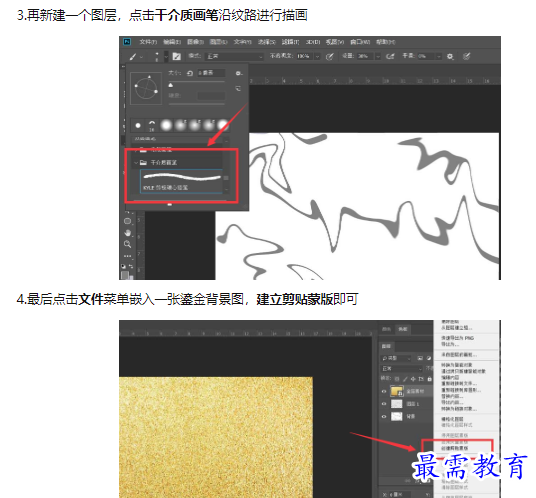Open layers panel blend mode 正常 dropdown

[402, 369]
